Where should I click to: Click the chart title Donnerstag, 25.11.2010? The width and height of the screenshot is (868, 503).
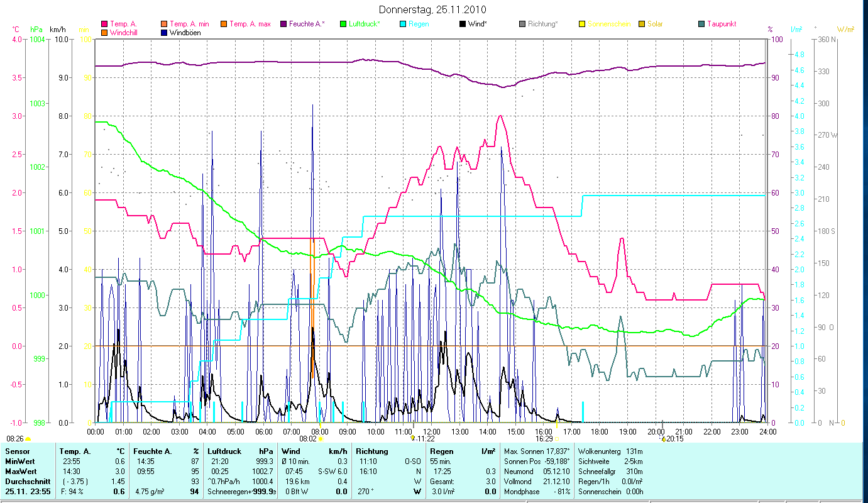pyautogui.click(x=433, y=9)
